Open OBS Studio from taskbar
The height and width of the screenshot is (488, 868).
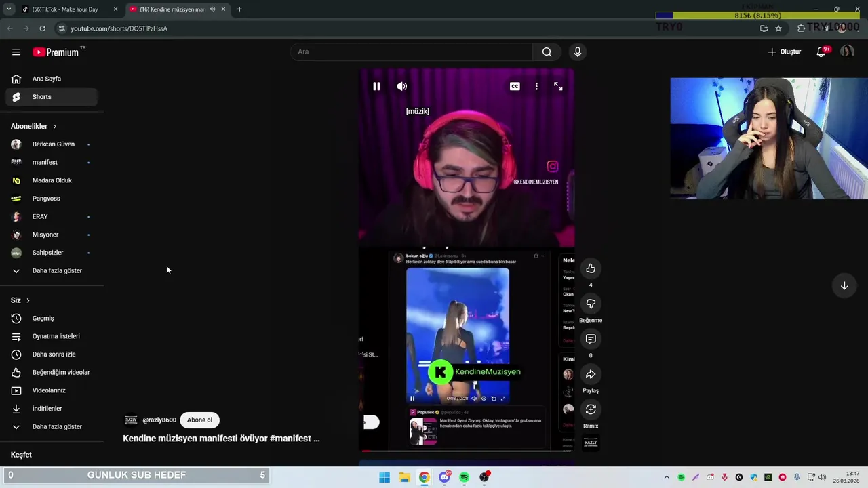pyautogui.click(x=484, y=477)
